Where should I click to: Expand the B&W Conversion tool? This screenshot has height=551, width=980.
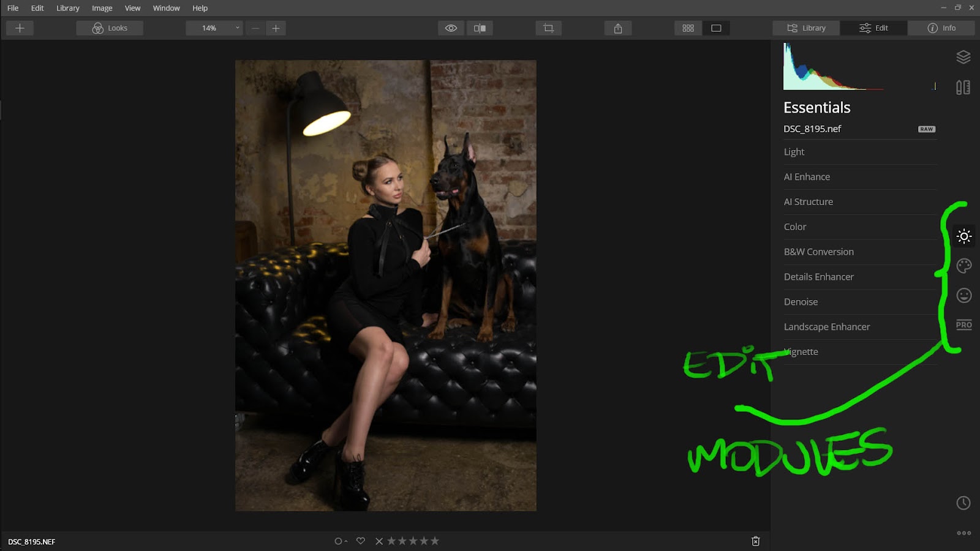pyautogui.click(x=860, y=252)
